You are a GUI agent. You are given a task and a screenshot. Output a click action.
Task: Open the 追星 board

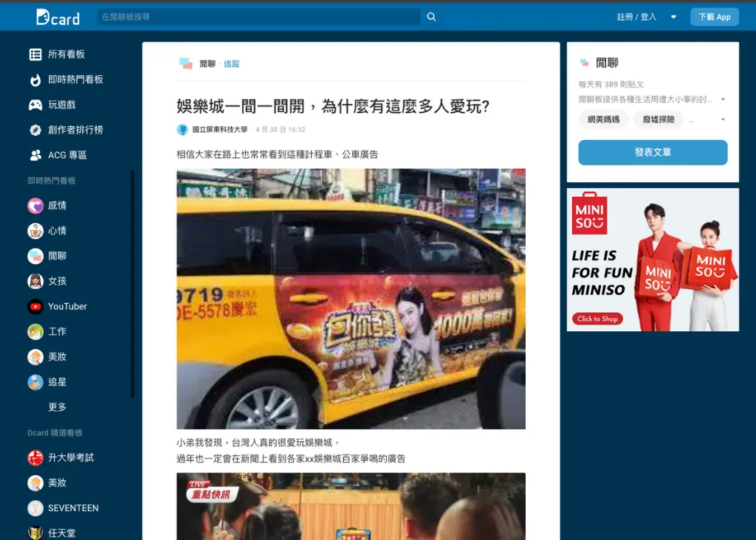coord(57,382)
